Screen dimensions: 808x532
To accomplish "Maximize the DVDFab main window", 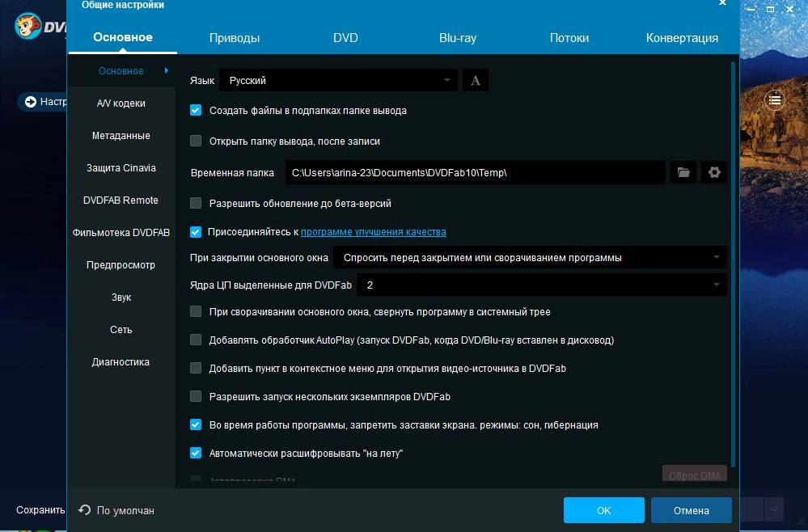I will [770, 9].
